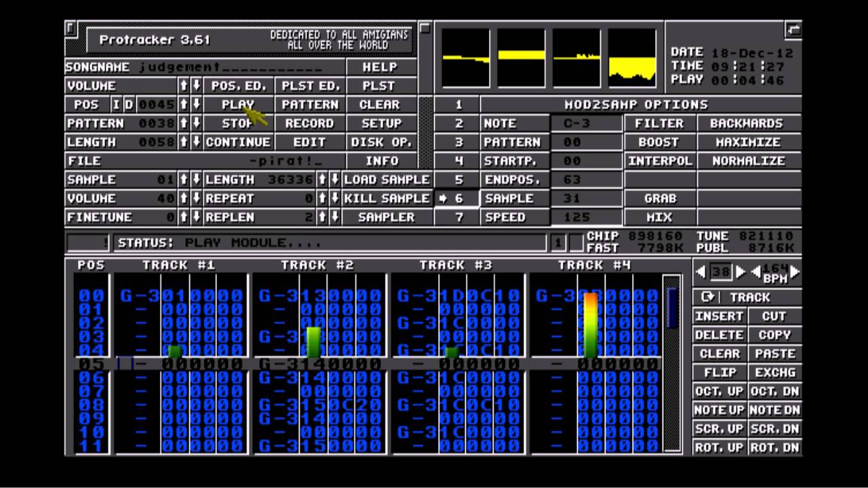The image size is (868, 488).
Task: Select previous sample with SAMPLE 01 down arrow
Action: (x=196, y=180)
